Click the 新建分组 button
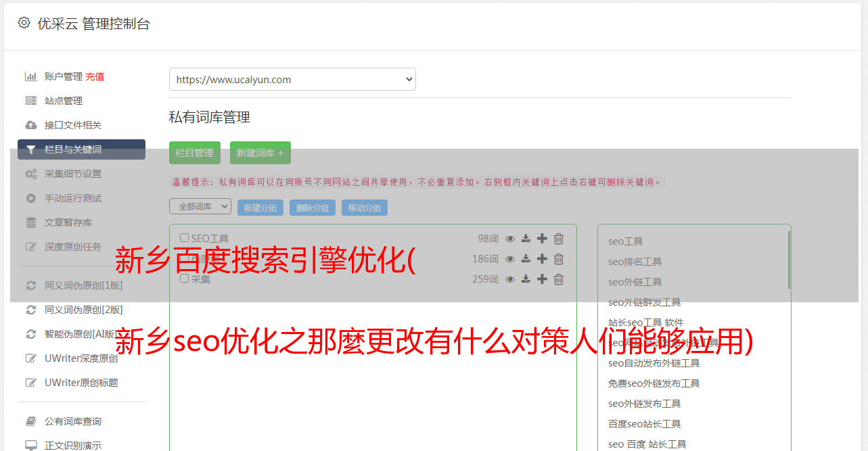 260,208
